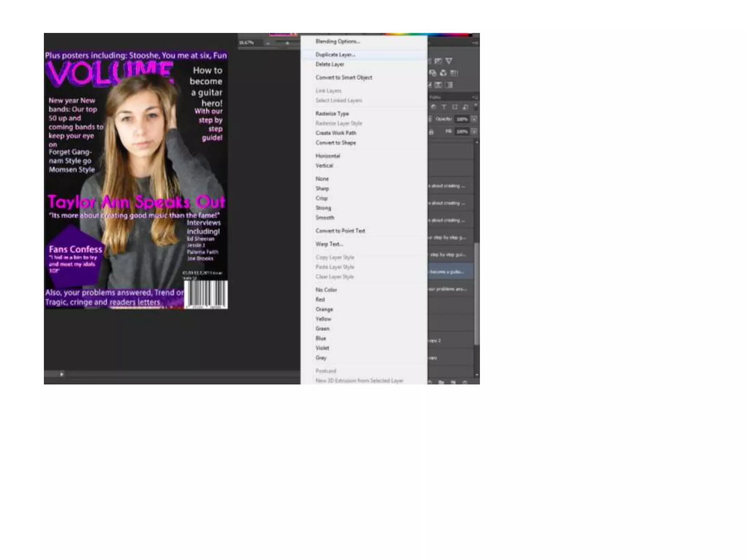Viewport: 747px width, 560px height.
Task: Click the Color Lookup grid adjustment icon
Action: tap(454, 73)
